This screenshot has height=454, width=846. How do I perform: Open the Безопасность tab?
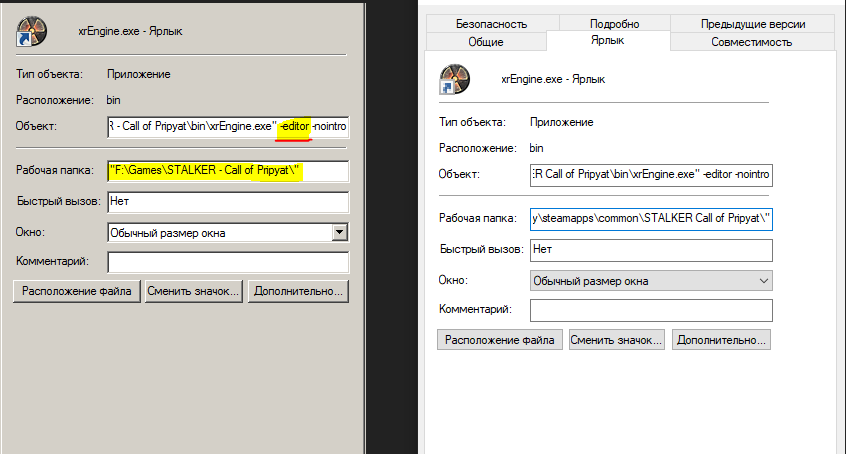point(492,24)
